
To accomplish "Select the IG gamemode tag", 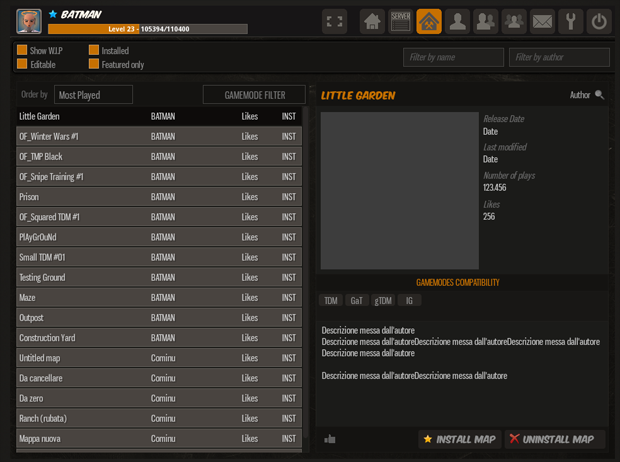I will tap(409, 301).
